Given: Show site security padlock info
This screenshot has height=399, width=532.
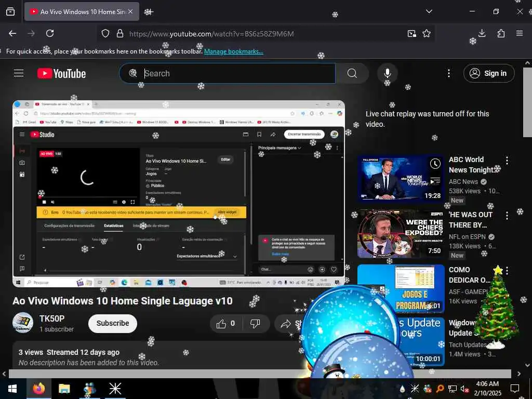Looking at the screenshot, I should [x=120, y=34].
